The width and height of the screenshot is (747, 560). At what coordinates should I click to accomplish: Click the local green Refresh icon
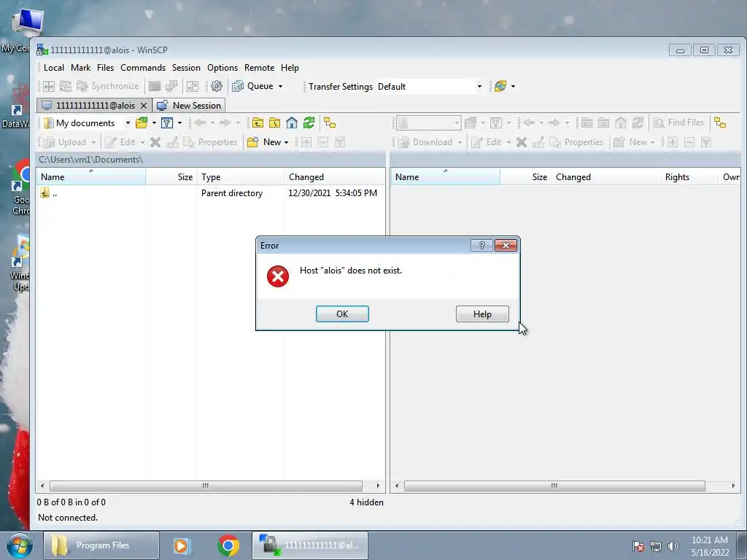309,122
